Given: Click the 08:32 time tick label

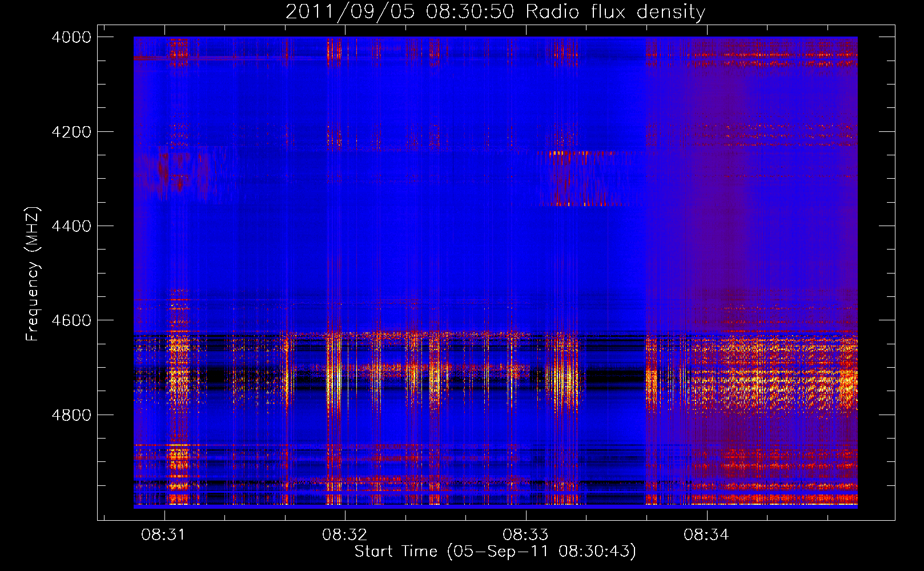Looking at the screenshot, I should pyautogui.click(x=344, y=534).
